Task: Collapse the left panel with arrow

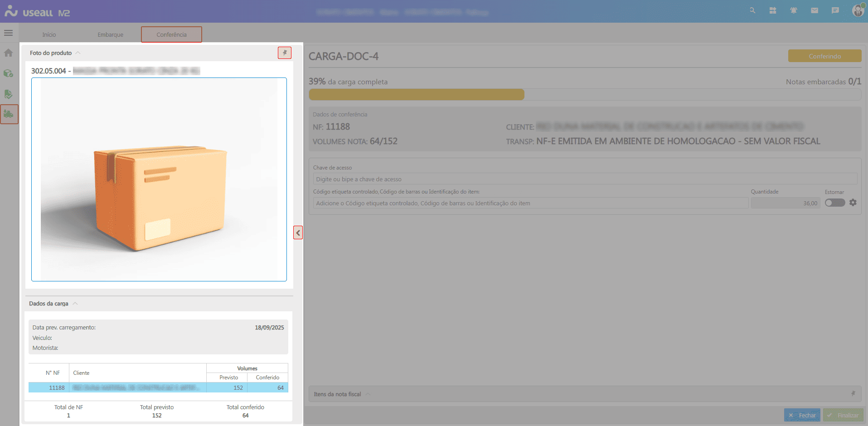Action: click(x=298, y=233)
